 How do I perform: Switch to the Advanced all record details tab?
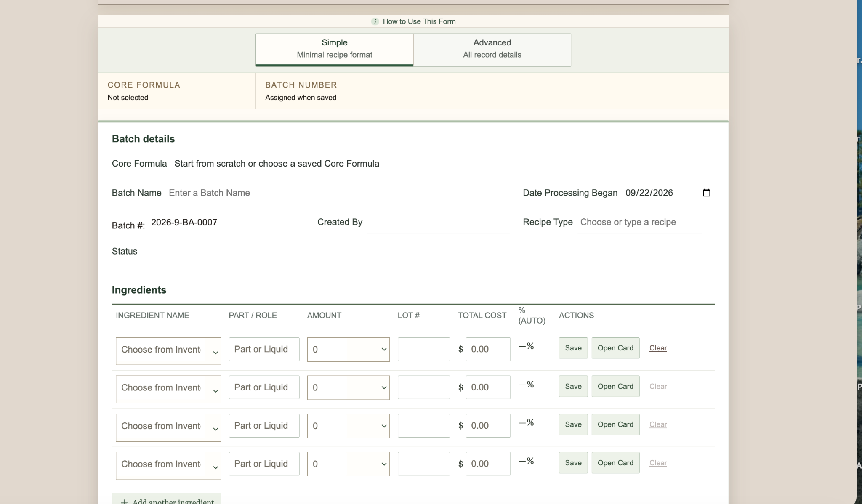point(492,50)
